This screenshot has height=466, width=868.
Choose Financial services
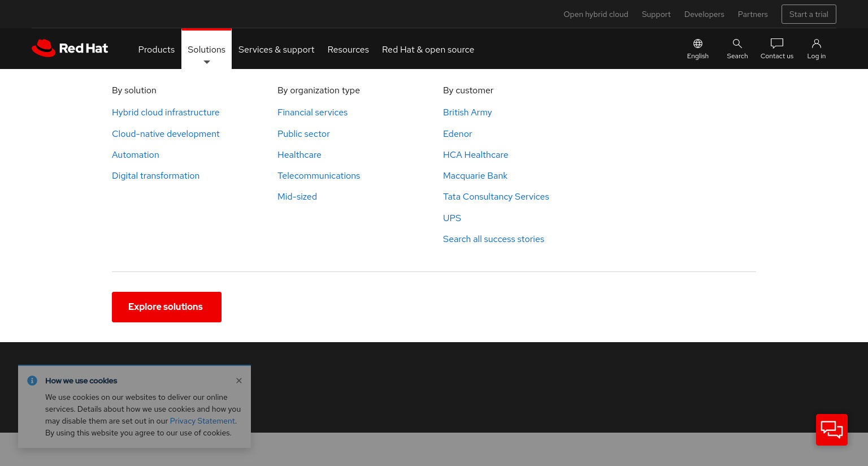click(x=313, y=113)
